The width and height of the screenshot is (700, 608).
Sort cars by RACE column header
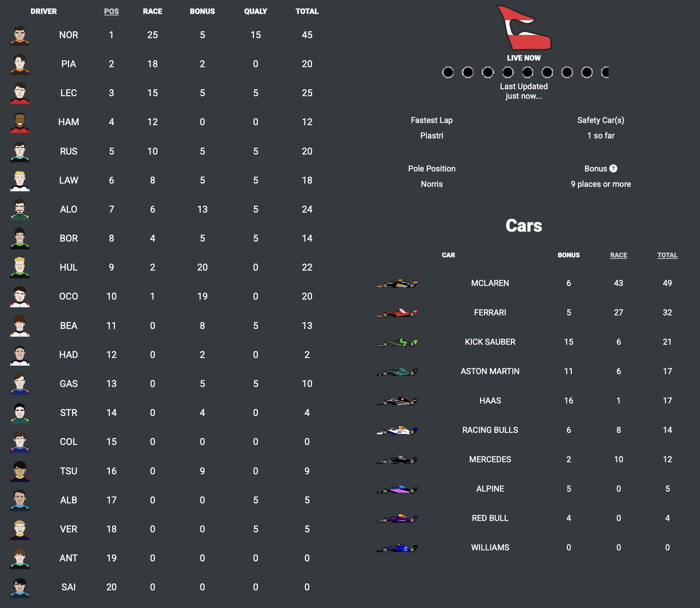click(x=618, y=255)
